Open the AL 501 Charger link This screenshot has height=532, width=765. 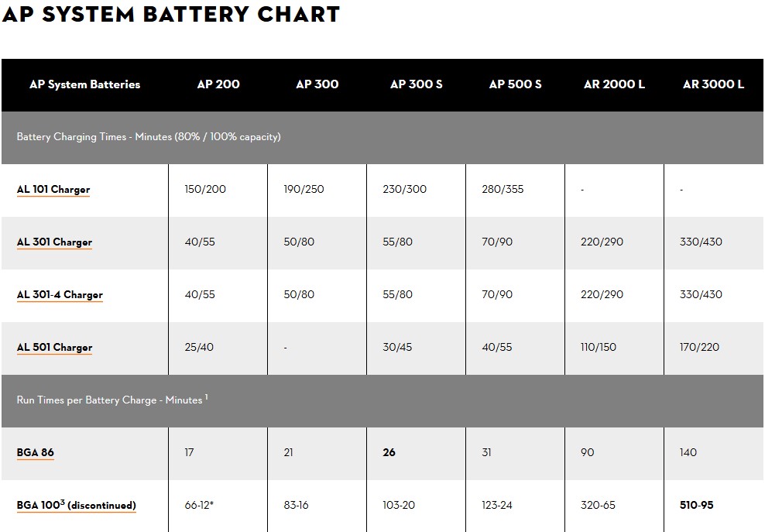click(54, 348)
